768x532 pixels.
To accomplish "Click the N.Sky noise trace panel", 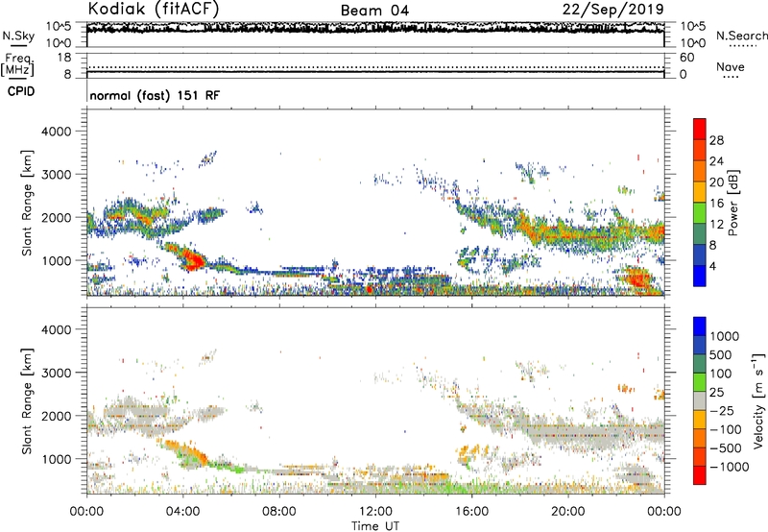I will (375, 35).
